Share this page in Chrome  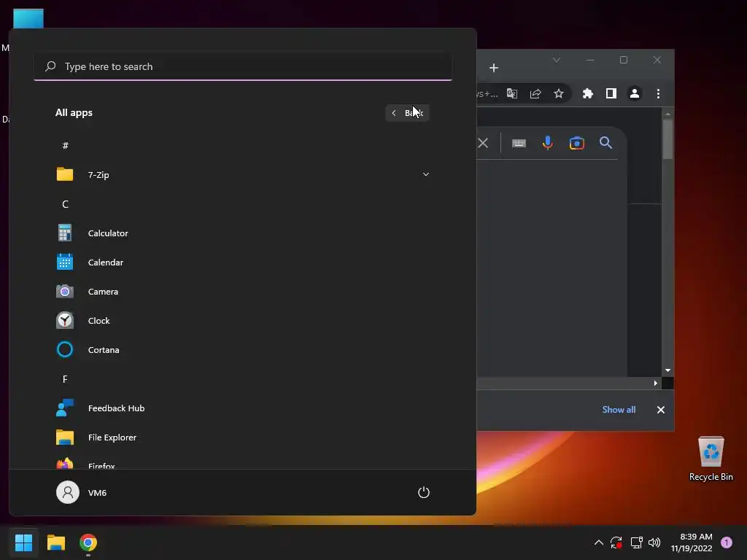535,93
